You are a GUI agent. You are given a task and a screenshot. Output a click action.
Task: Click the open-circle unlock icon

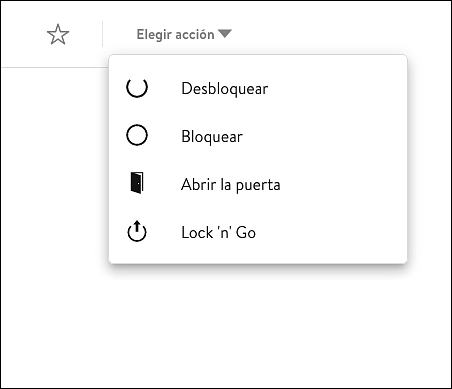coord(137,88)
